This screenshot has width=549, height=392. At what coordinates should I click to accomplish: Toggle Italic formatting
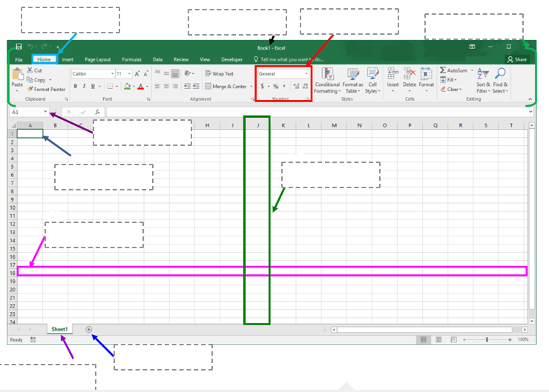click(85, 87)
